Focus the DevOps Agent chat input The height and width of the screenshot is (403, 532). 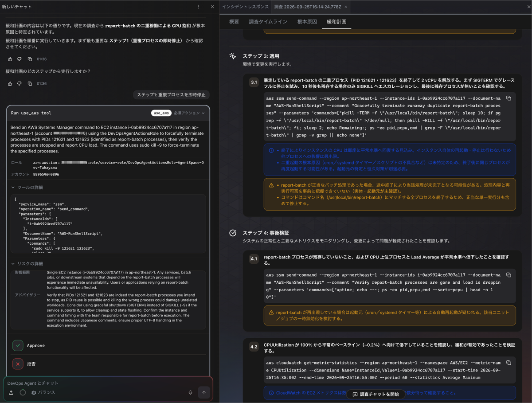[x=108, y=383]
